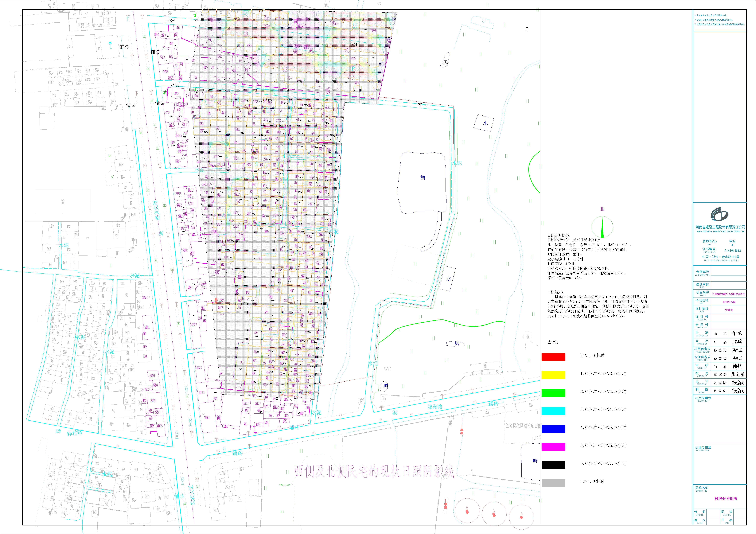
Task: Click the legend text H<1.0小时
Action: coord(592,356)
